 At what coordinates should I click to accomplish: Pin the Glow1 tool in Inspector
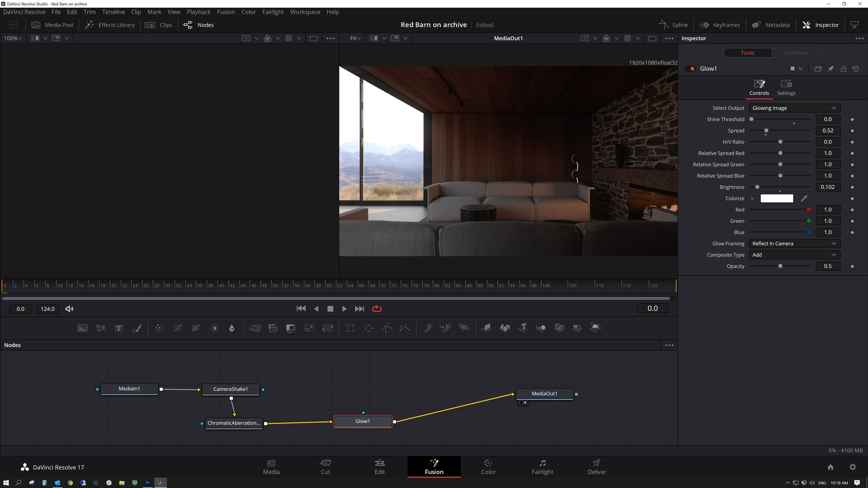tap(830, 69)
